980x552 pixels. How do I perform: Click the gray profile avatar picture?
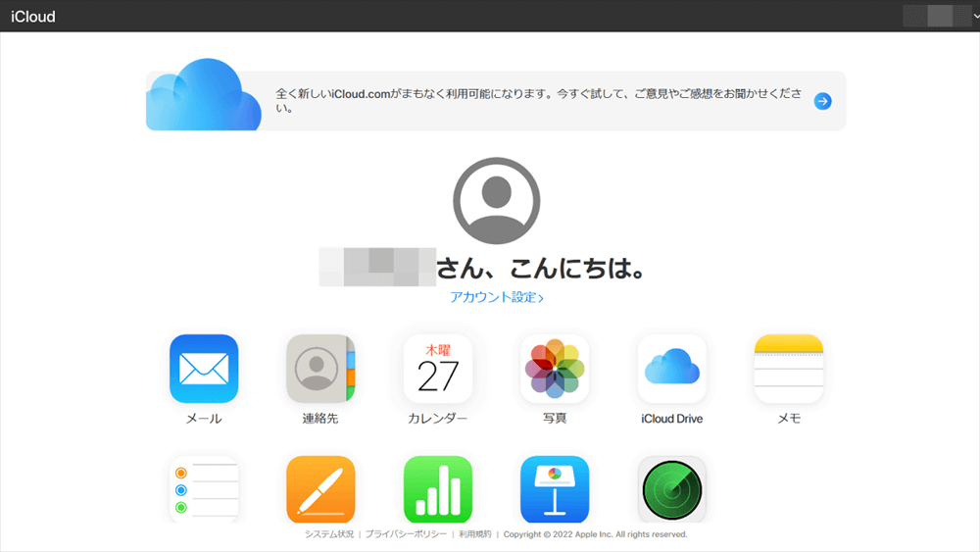(496, 201)
